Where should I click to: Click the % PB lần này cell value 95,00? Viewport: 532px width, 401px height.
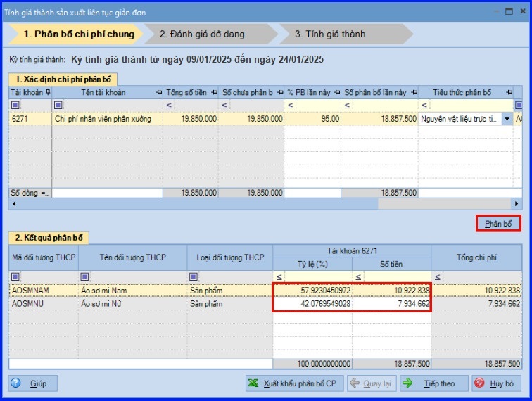point(312,119)
